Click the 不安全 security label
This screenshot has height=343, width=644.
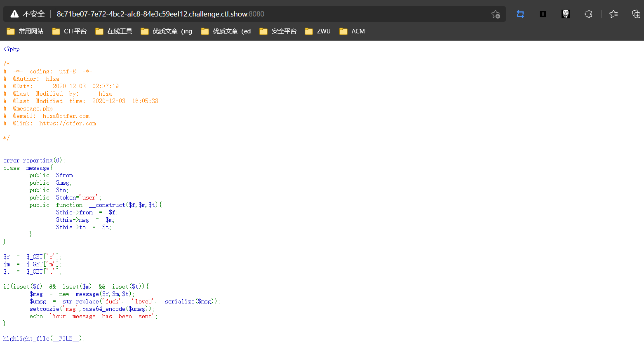pos(34,14)
